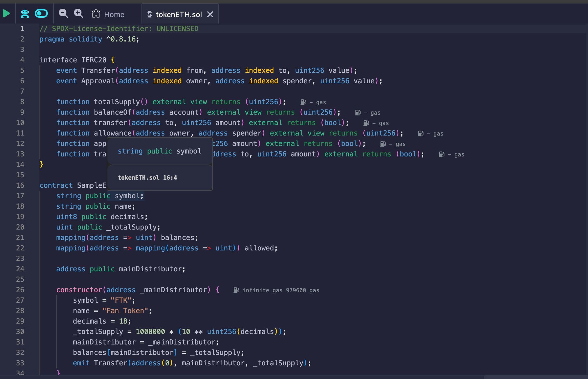The height and width of the screenshot is (379, 588).
Task: Click gas pump icon next to totalSupply
Action: [x=303, y=102]
